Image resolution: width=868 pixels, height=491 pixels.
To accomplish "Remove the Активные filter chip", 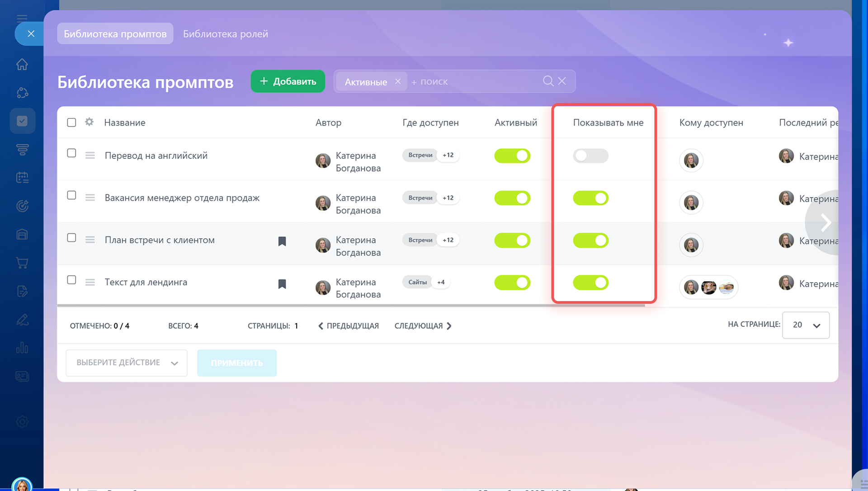I will click(x=398, y=81).
